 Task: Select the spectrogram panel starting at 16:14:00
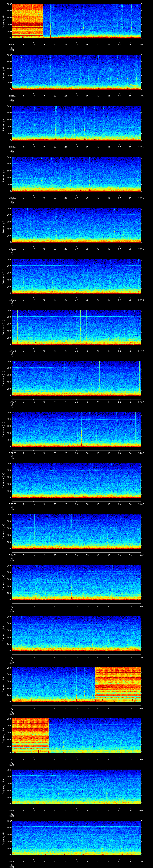tap(76, 21)
